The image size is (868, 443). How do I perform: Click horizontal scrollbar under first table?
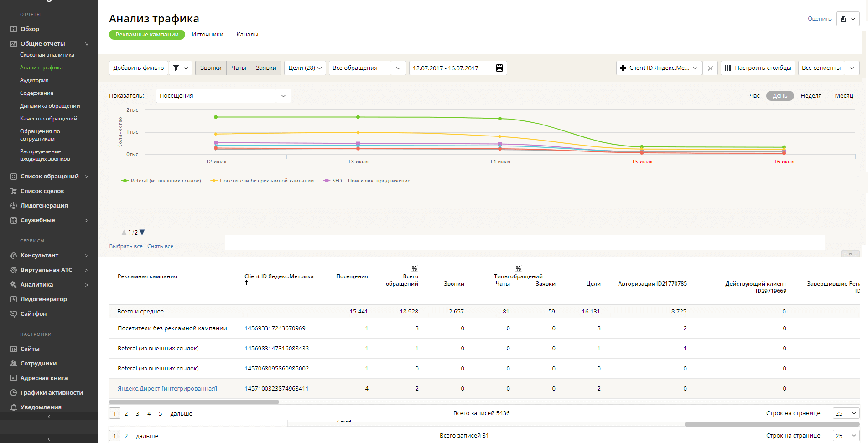pos(194,402)
